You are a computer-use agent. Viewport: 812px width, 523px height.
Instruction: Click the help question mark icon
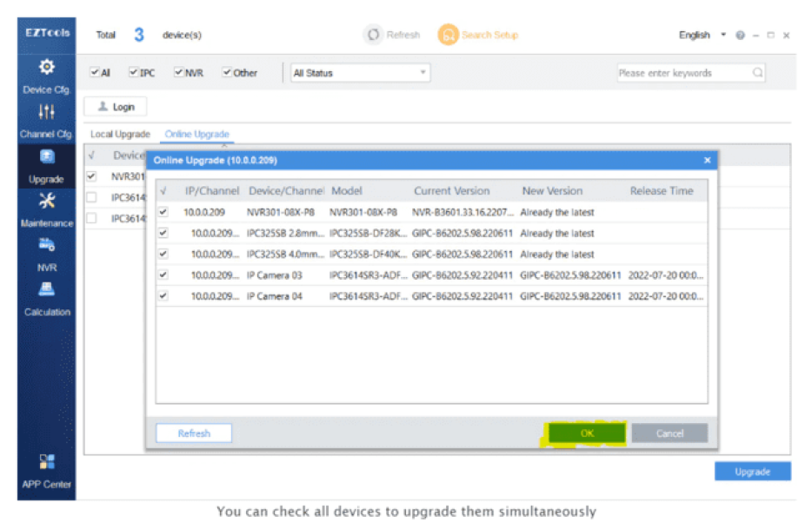coord(740,36)
